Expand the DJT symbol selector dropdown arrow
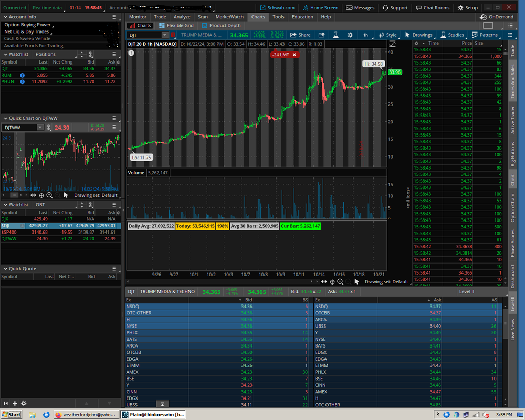This screenshot has width=525, height=420. (164, 35)
